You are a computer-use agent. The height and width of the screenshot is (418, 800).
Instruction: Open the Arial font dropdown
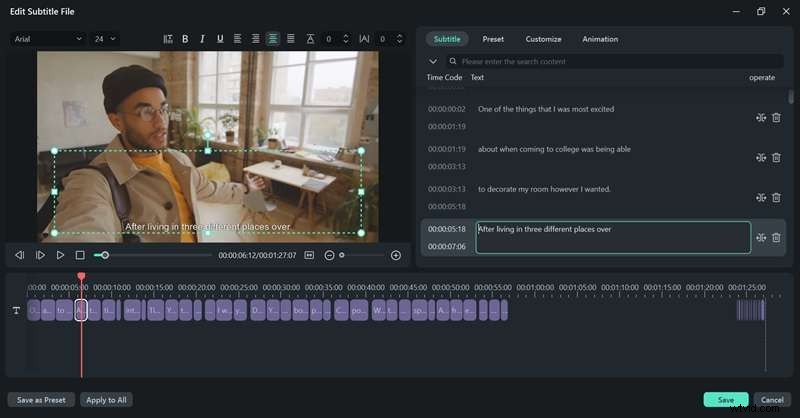coord(48,39)
